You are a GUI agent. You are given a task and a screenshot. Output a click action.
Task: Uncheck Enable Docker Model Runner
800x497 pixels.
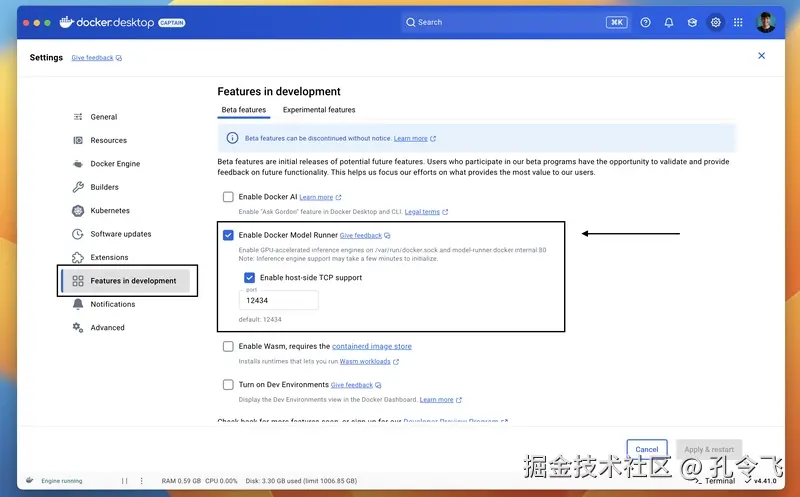228,235
